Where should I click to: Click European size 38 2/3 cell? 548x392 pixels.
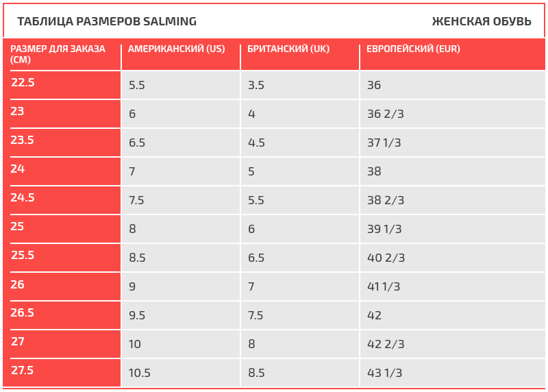pyautogui.click(x=386, y=200)
